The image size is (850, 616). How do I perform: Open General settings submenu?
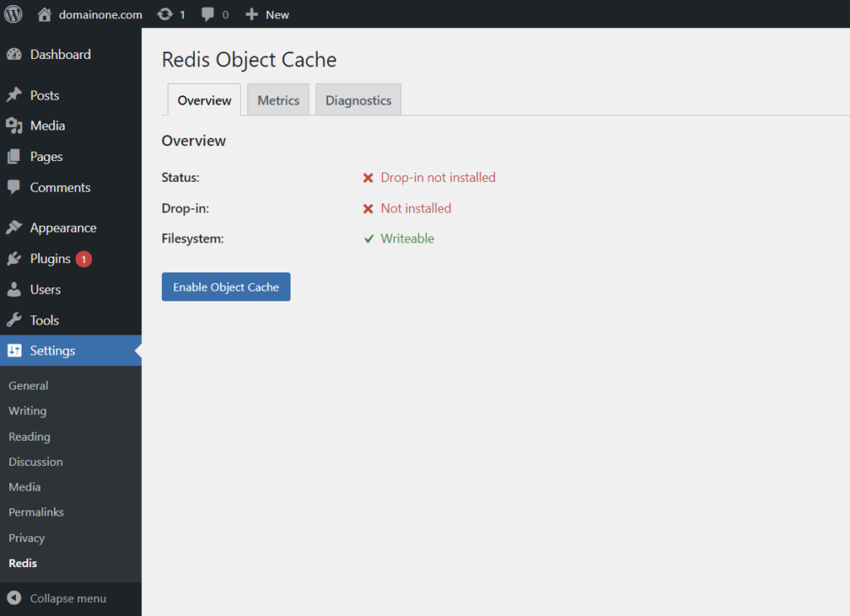(28, 386)
